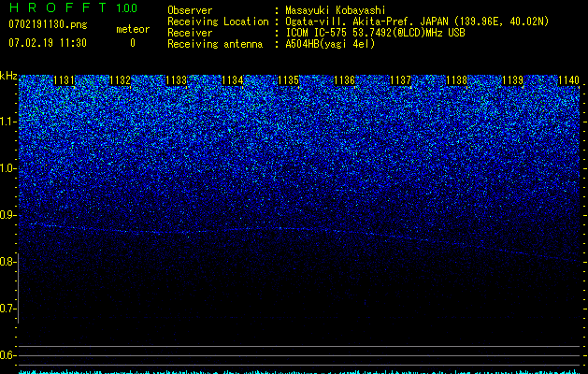Click time marker 1135 on spectrogram
The image size is (588, 374).
288,80
